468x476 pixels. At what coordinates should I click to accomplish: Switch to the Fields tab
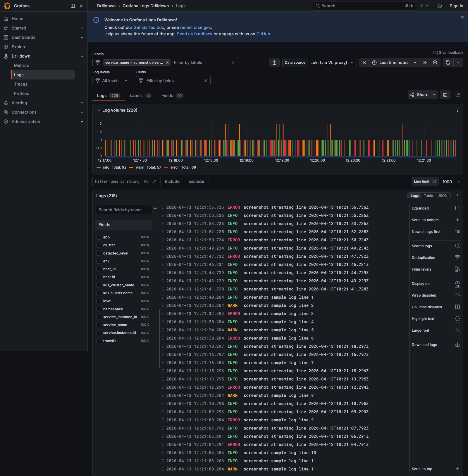[x=172, y=96]
